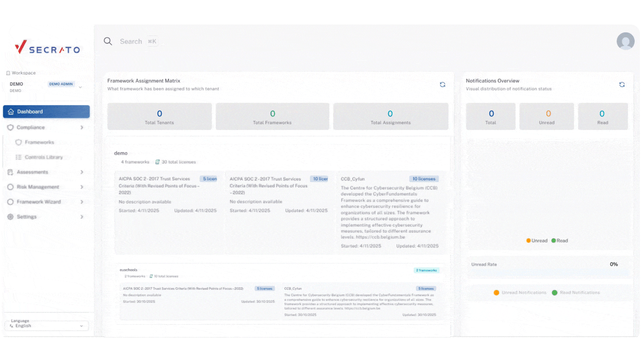Click the Search input field

[x=131, y=42]
